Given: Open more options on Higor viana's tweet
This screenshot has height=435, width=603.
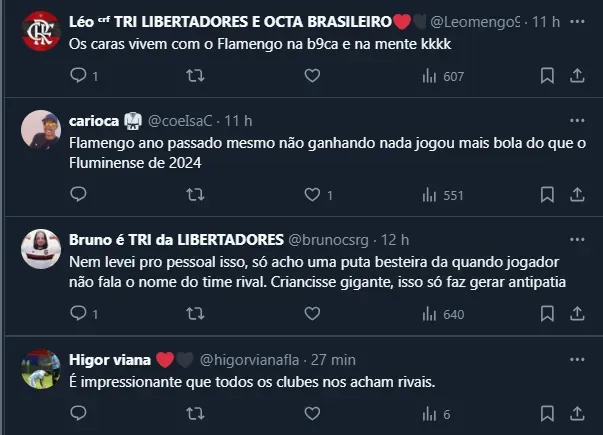Looking at the screenshot, I should click(x=577, y=359).
